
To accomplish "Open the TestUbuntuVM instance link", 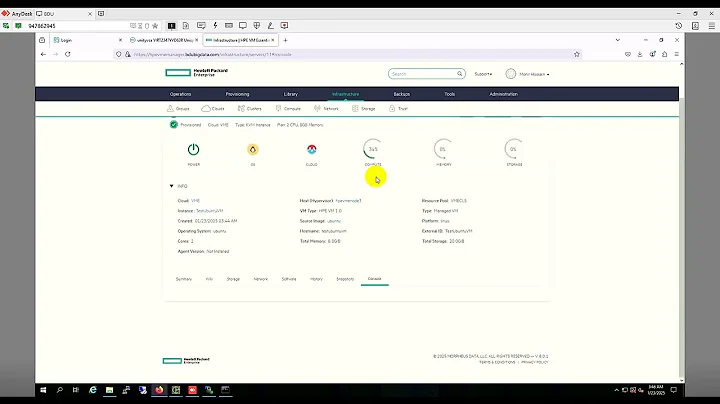I will click(209, 211).
